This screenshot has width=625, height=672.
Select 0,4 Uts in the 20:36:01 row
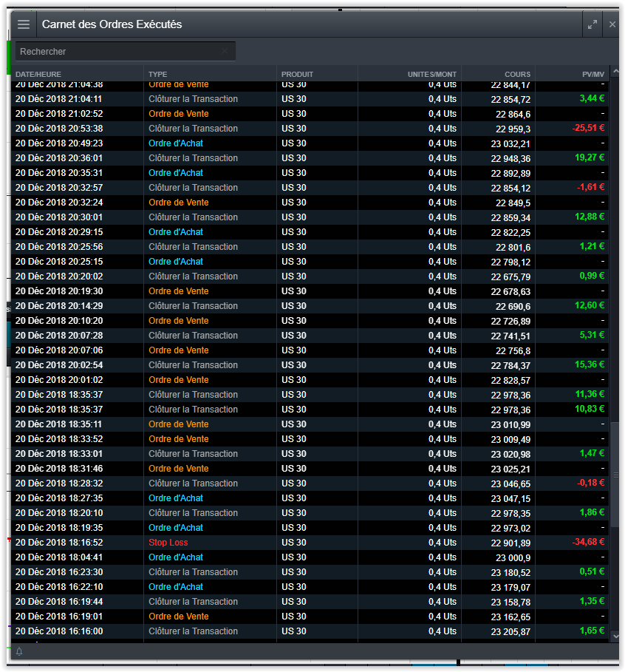pos(443,158)
